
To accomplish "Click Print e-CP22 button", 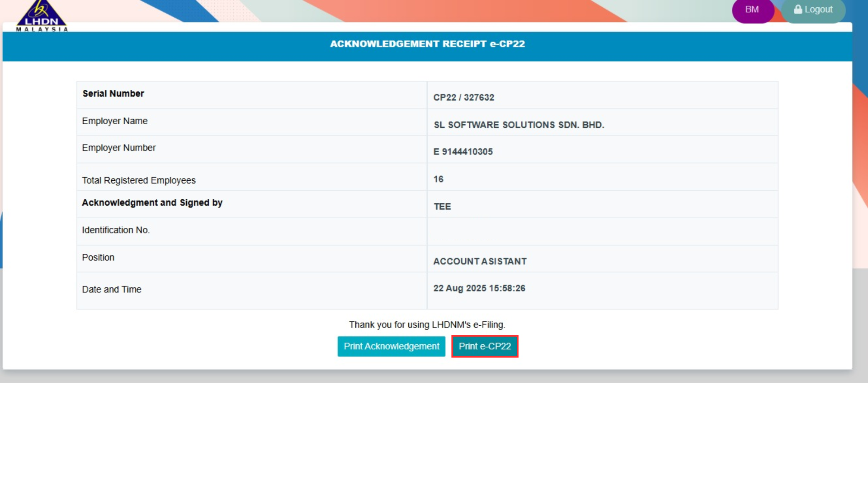I will point(485,347).
